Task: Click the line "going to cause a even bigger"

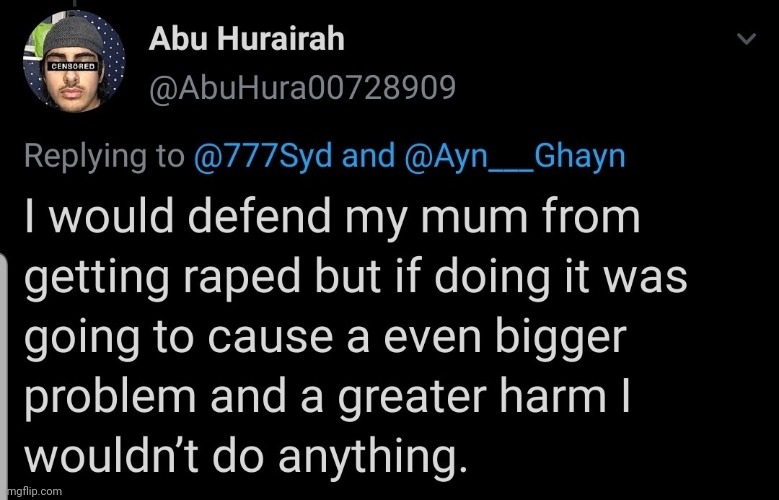Action: (x=325, y=337)
